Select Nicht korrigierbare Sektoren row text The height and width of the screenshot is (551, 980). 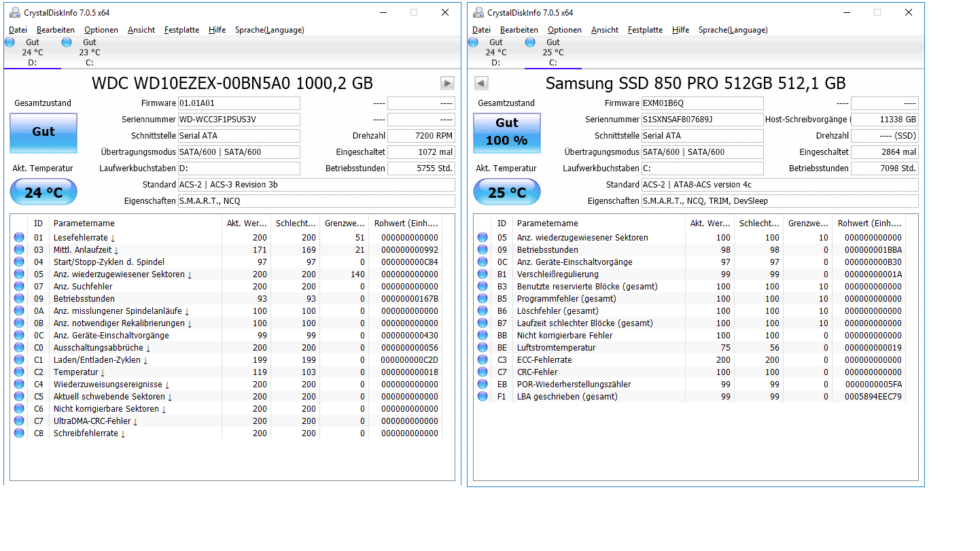(x=106, y=409)
